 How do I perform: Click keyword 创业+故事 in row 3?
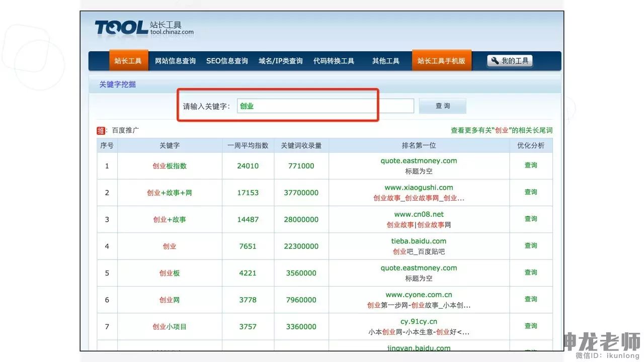[170, 220]
